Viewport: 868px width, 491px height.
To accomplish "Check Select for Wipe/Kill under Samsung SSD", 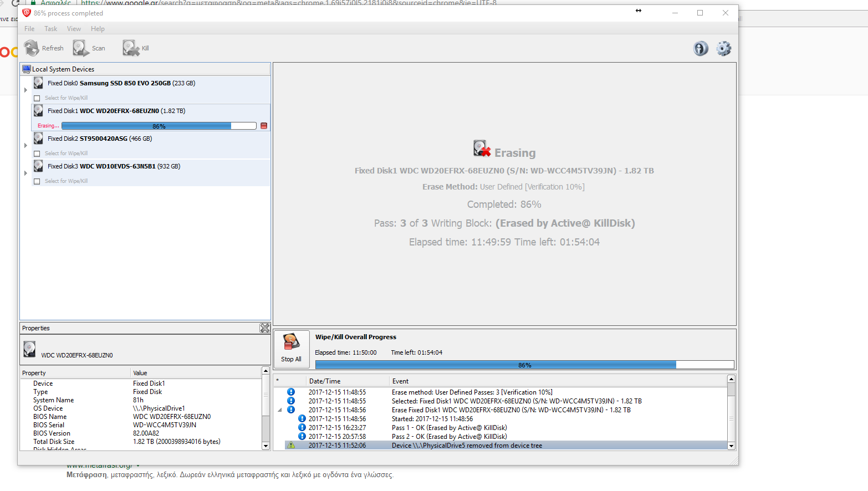I will coord(37,98).
